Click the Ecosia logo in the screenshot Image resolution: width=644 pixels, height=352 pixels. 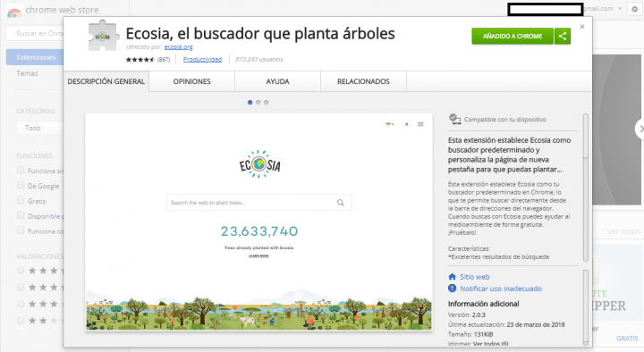click(x=259, y=164)
